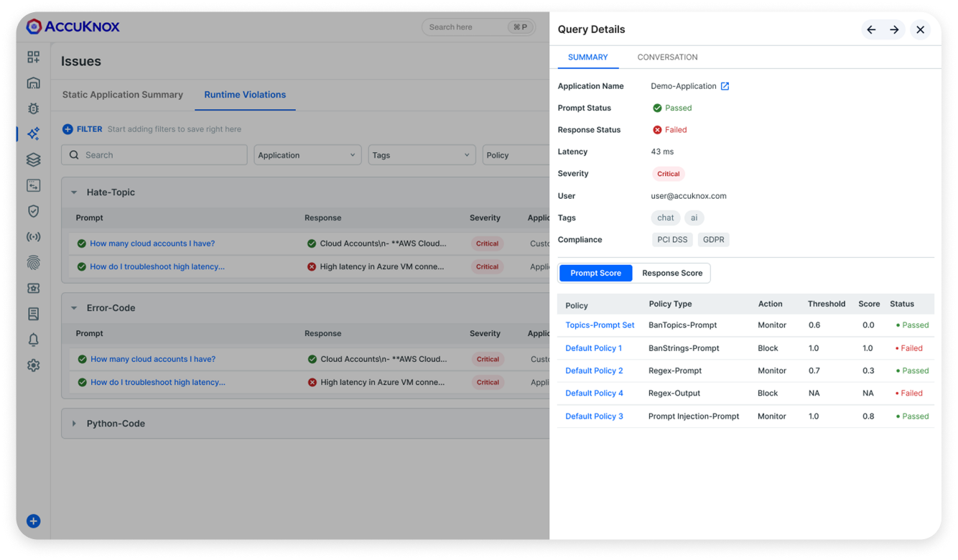
Task: Switch to Response Score toggle
Action: [671, 273]
